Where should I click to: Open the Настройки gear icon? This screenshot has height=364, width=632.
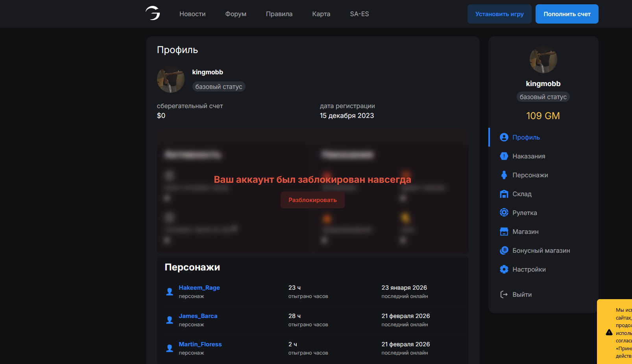[504, 269]
